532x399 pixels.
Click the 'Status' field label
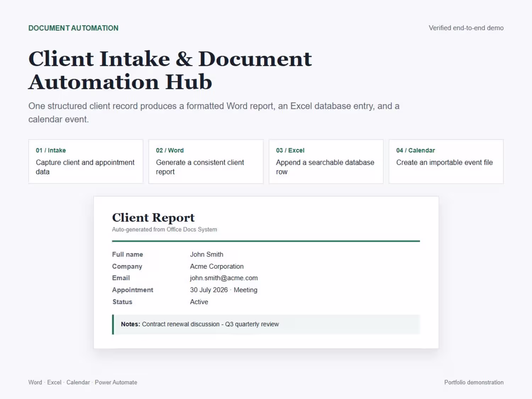(x=122, y=302)
